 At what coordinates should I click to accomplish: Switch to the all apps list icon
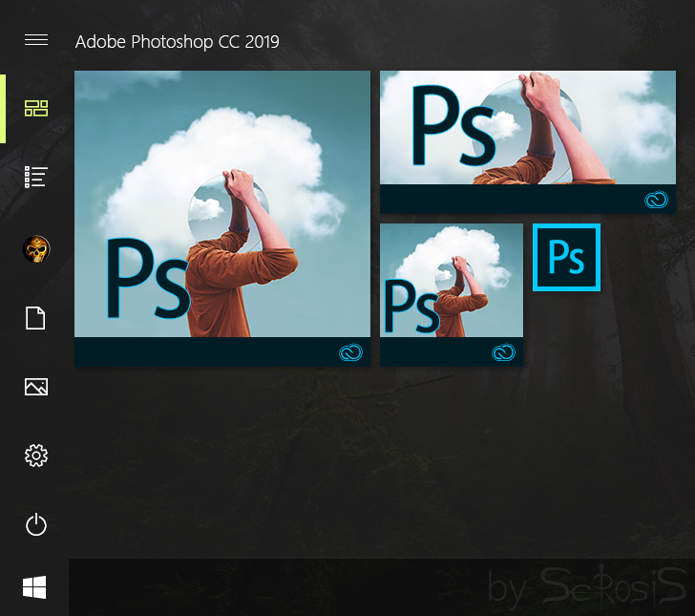36,177
